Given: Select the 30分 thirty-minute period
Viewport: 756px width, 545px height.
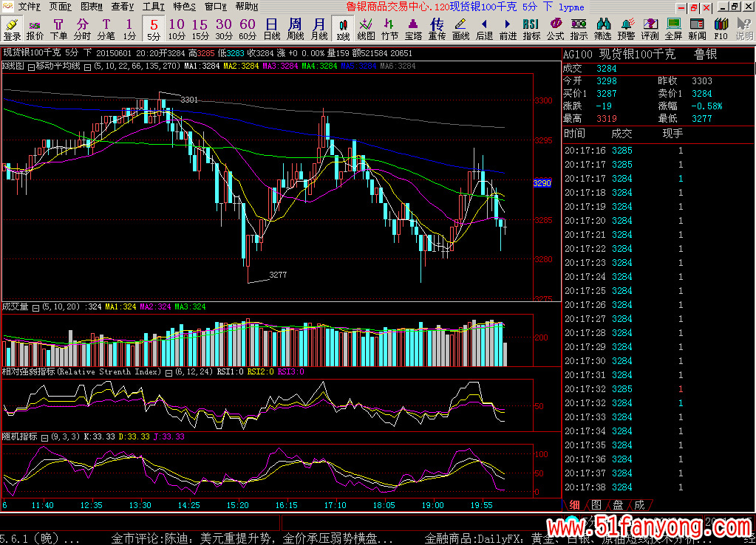Looking at the screenshot, I should (x=224, y=29).
